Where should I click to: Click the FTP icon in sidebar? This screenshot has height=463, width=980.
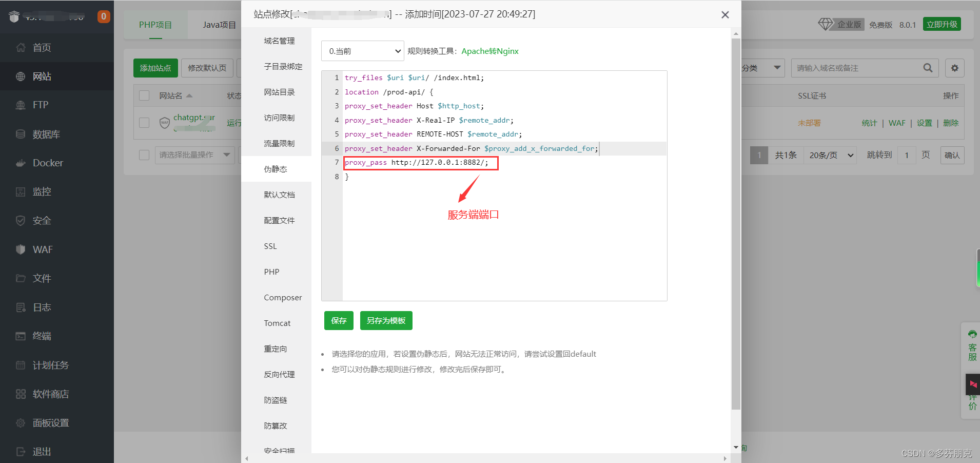click(21, 105)
